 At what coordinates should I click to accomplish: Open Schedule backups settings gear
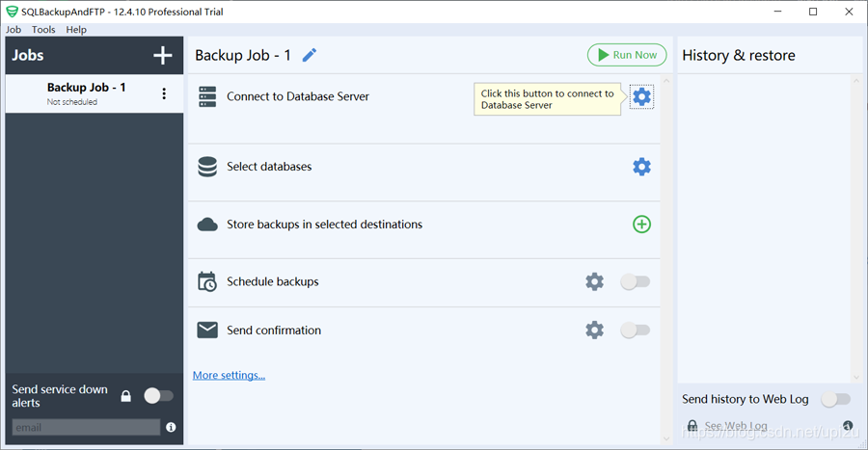[x=594, y=281]
